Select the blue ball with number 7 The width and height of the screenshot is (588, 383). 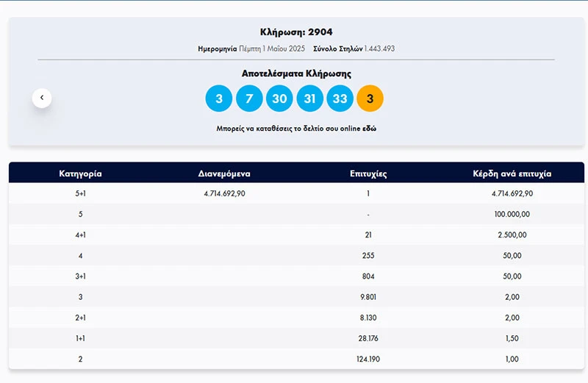pos(249,98)
